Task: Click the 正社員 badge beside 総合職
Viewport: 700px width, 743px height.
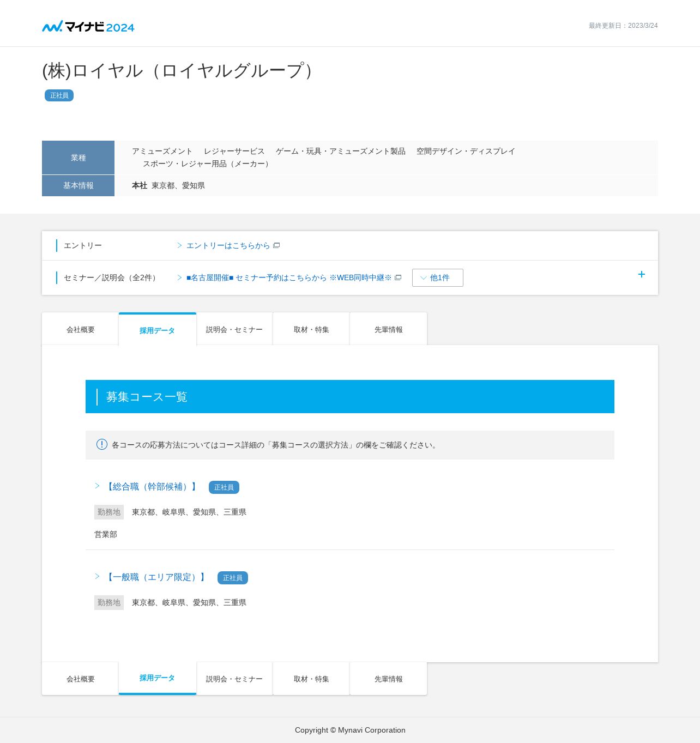Action: [x=224, y=487]
